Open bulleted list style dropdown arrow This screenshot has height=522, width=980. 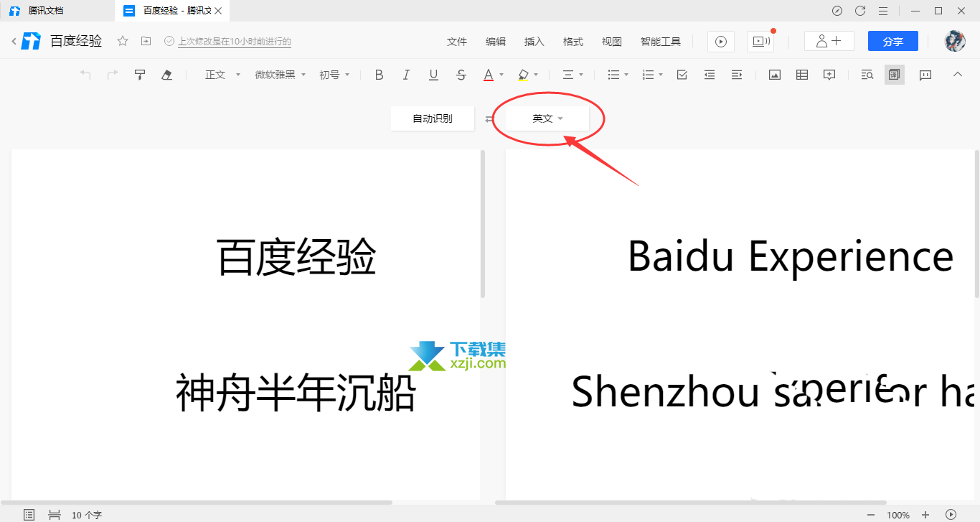point(626,75)
